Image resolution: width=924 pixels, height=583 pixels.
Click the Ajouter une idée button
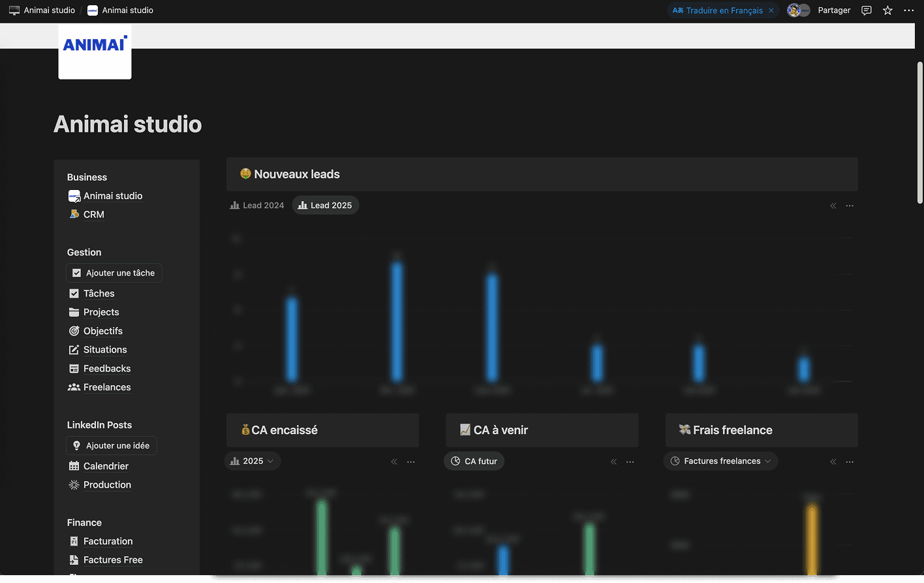[112, 445]
